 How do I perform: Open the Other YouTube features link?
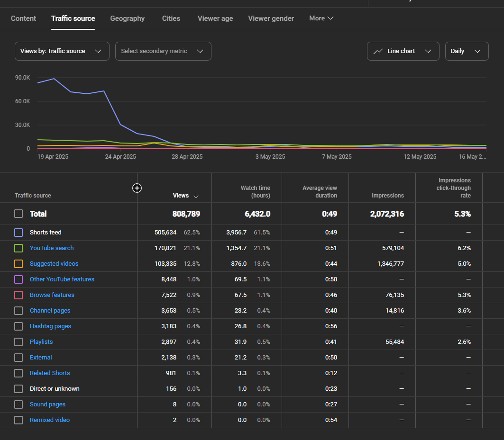pyautogui.click(x=62, y=279)
